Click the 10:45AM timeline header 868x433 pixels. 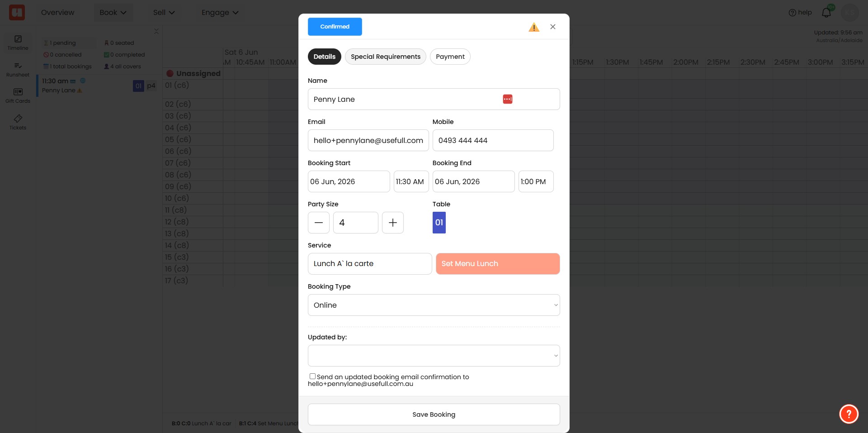pos(250,62)
